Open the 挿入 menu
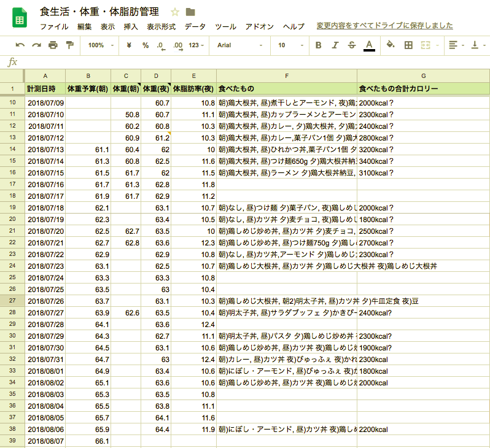490x448 pixels. [131, 26]
